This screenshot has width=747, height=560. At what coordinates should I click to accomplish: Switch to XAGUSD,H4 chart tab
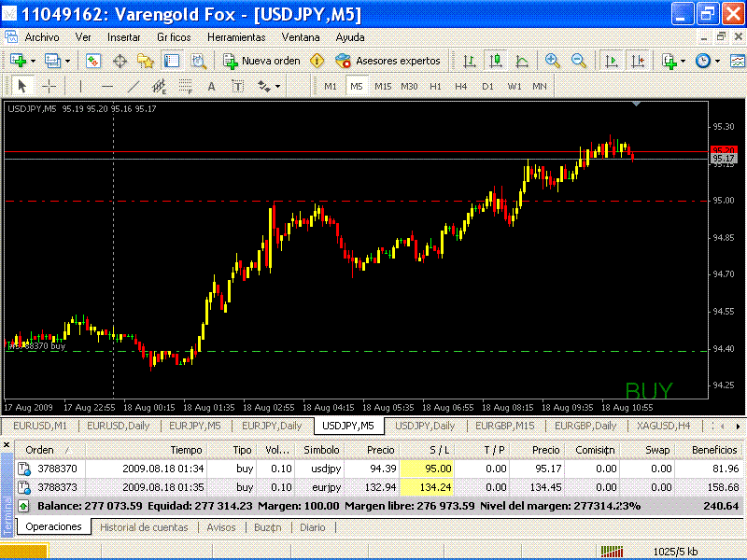[x=664, y=426]
